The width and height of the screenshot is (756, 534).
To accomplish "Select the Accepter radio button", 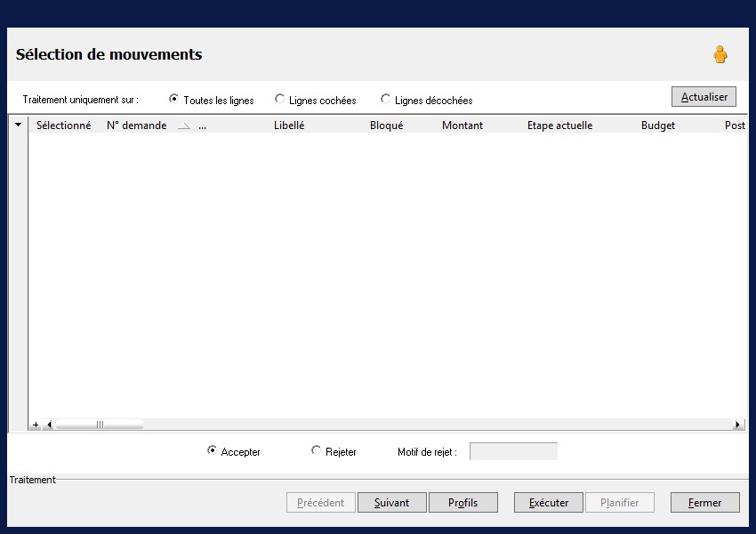I will pos(212,450).
